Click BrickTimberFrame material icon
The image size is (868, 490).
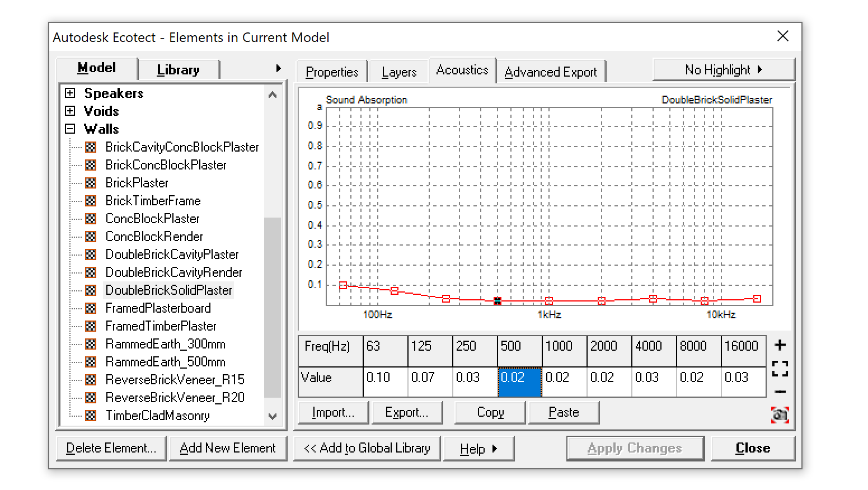click(x=91, y=201)
